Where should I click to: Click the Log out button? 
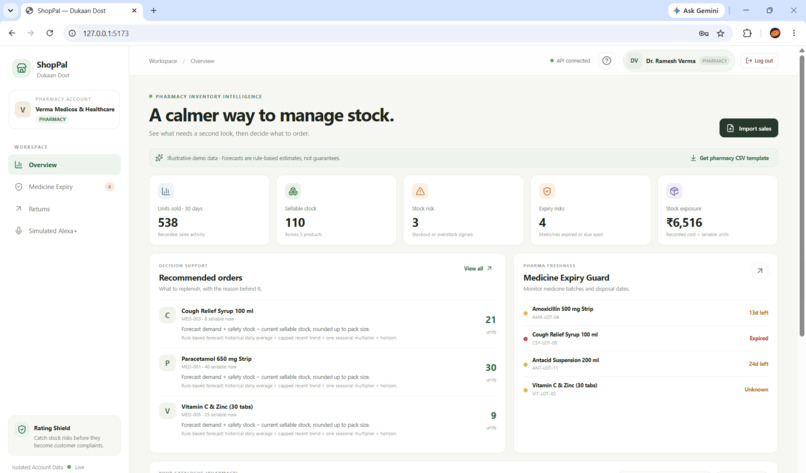click(759, 61)
